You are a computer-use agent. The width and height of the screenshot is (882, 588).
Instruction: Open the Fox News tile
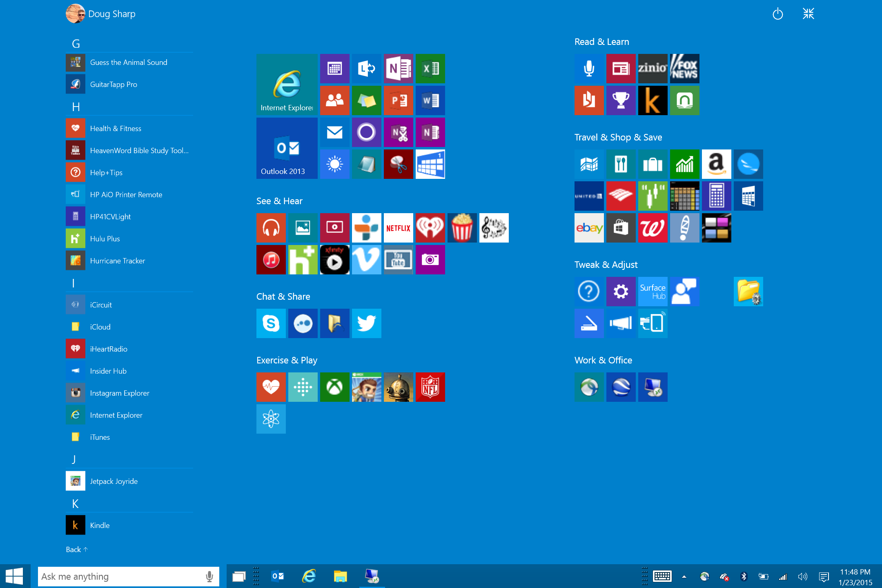tap(685, 69)
